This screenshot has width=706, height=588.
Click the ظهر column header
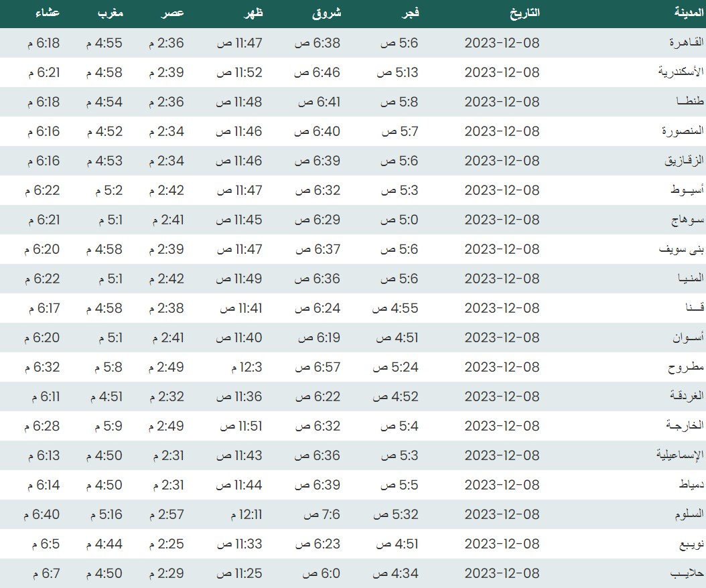click(252, 13)
